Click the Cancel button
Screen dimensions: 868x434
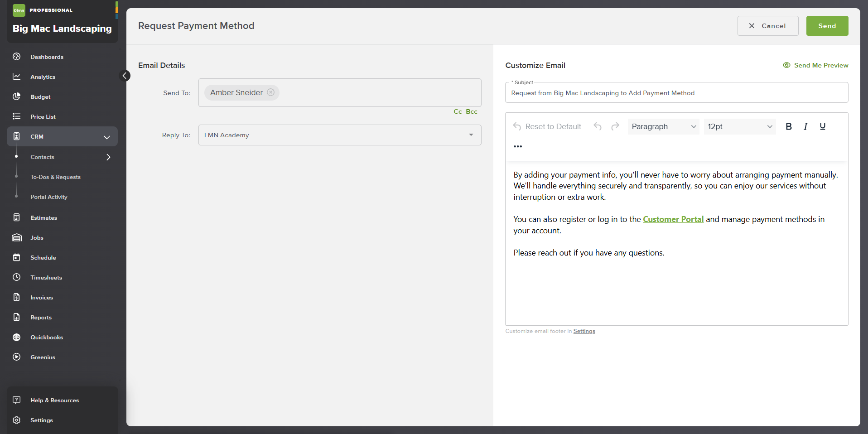pos(768,26)
